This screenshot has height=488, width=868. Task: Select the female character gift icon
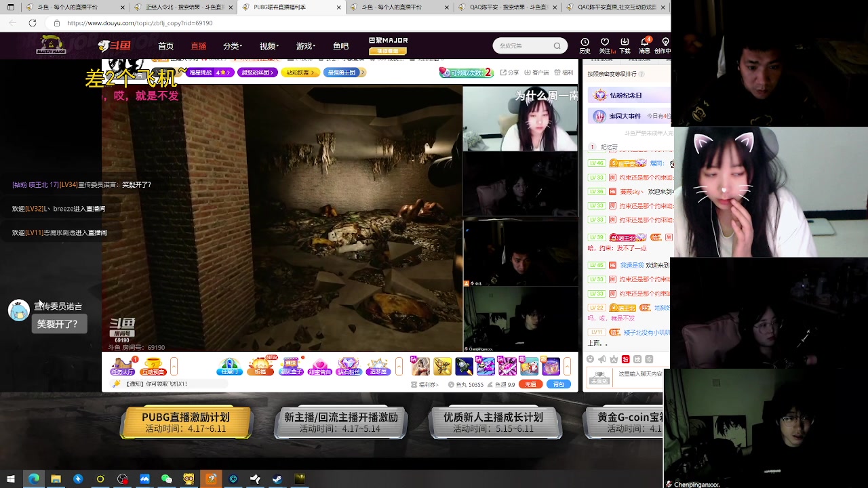click(x=420, y=367)
